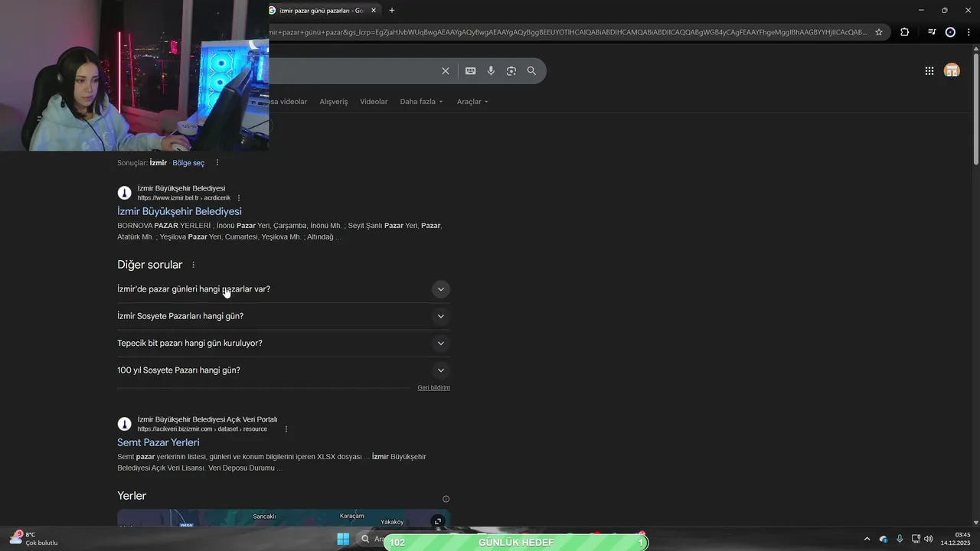Screen dimensions: 980x551
Task: Click the izmir.bel.tr acrdicerik URL
Action: pyautogui.click(x=184, y=198)
